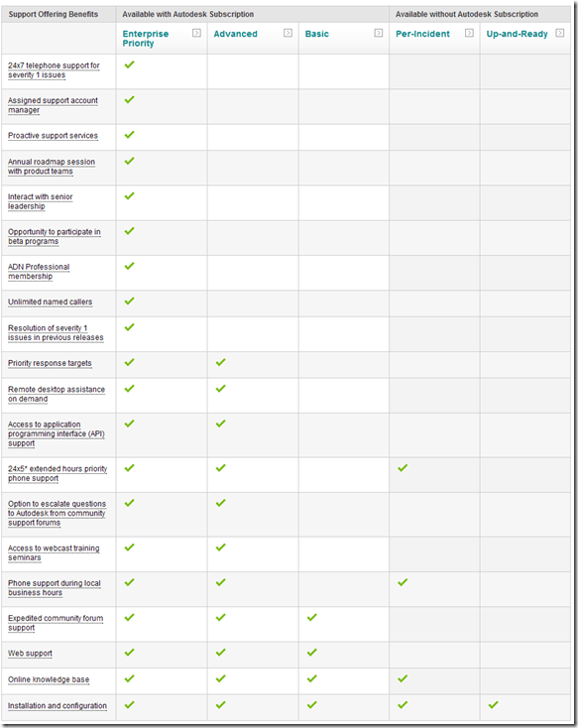Open the Advanced column heading
This screenshot has width=578, height=728.
coord(235,34)
